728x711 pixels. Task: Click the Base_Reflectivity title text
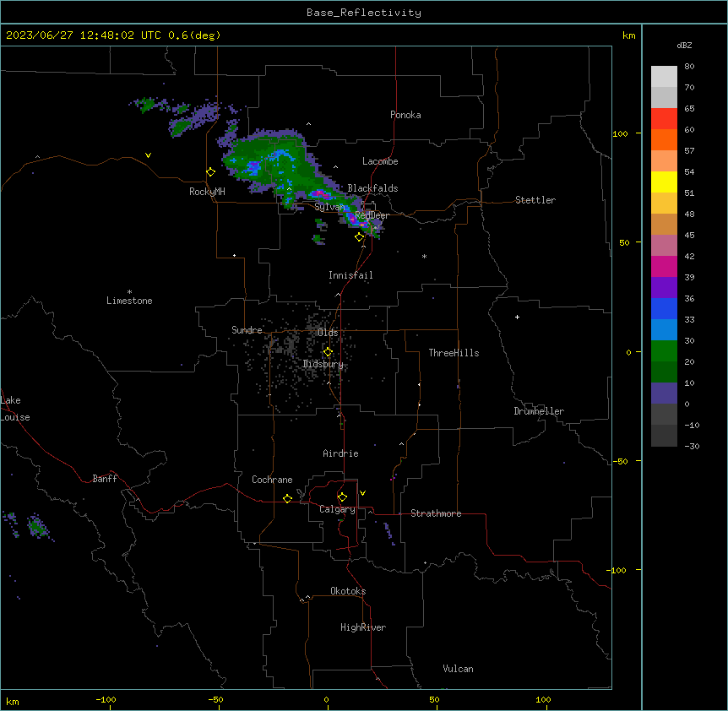pos(364,13)
